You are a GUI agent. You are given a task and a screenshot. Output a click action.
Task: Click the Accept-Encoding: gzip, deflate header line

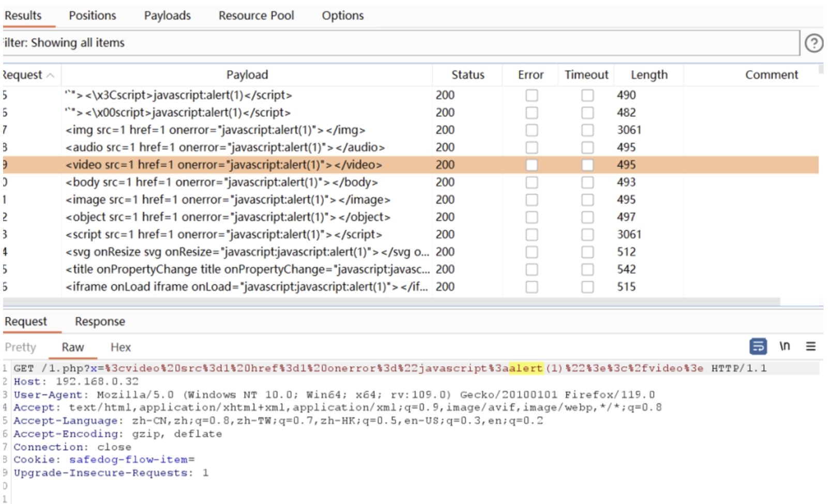[118, 434]
